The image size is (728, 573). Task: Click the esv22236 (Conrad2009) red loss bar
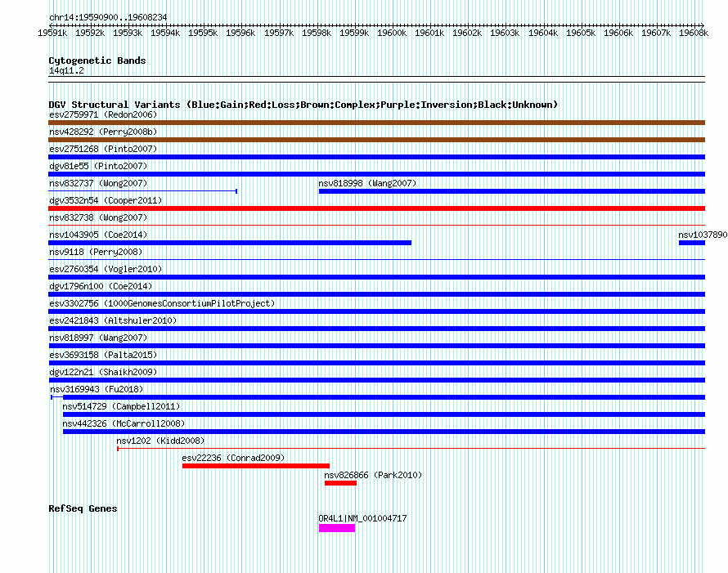(256, 466)
